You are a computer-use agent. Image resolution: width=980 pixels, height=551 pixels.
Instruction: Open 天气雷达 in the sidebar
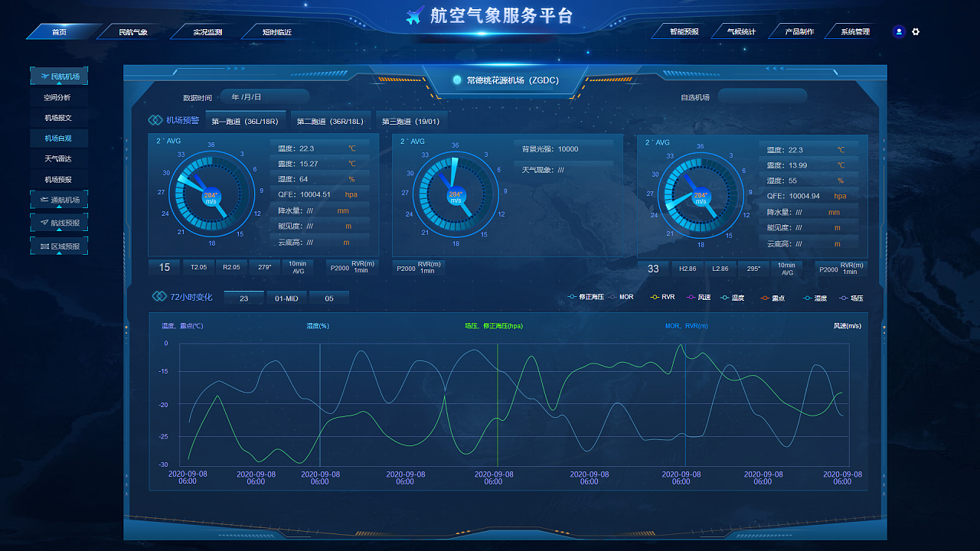[57, 159]
